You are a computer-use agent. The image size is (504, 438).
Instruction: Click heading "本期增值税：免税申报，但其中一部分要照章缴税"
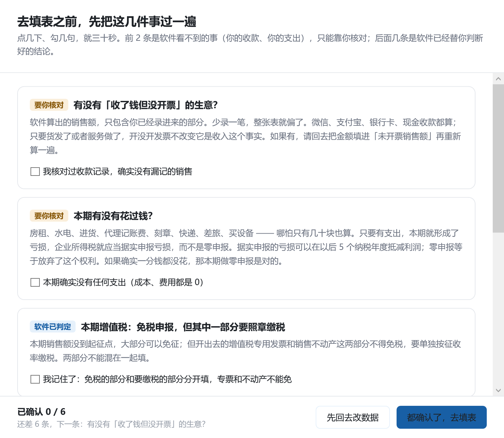tap(183, 327)
